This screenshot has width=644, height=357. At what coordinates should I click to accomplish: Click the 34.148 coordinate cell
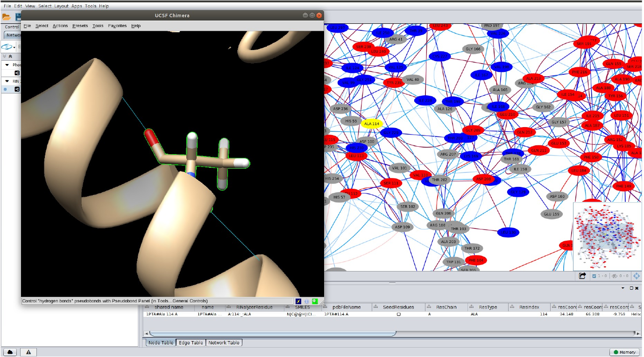[564, 314]
